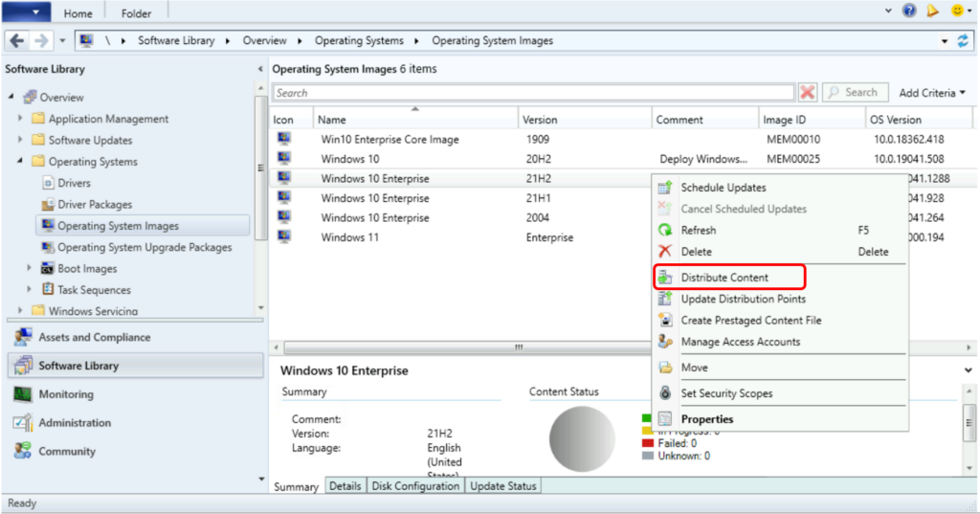Click the Search button
Screen dimensions: 980x514
[x=855, y=93]
